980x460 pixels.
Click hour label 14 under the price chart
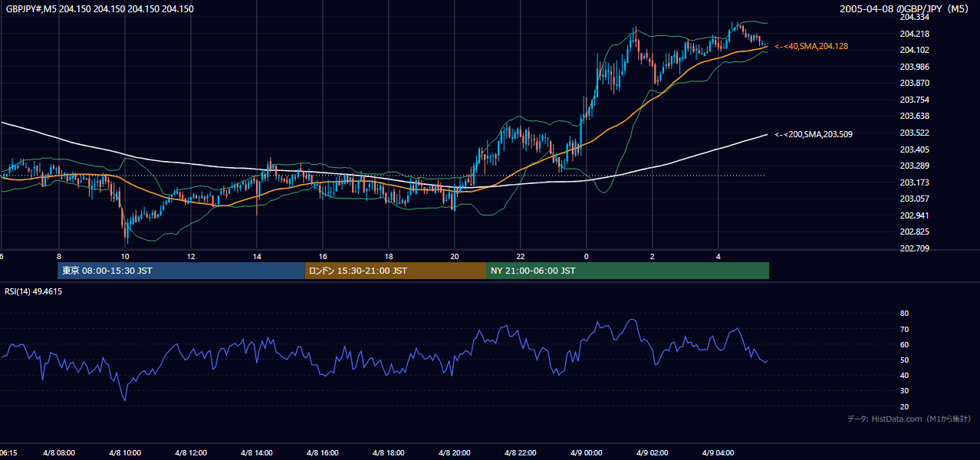(x=256, y=256)
